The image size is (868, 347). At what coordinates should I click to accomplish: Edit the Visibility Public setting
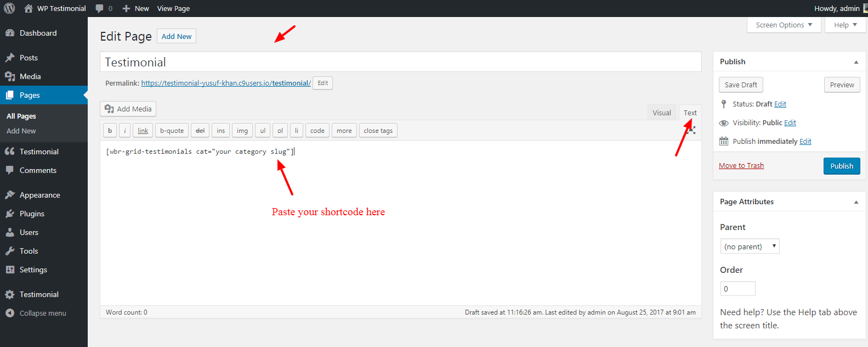[790, 122]
